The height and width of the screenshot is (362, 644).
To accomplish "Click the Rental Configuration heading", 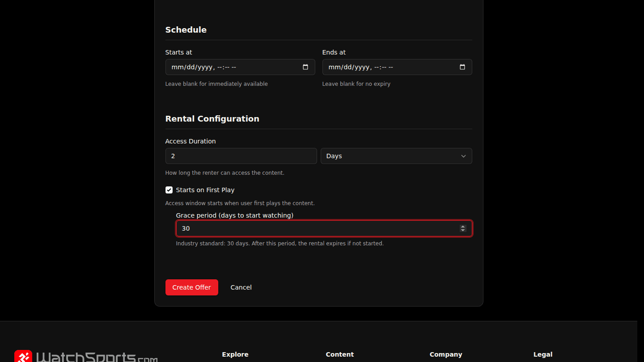I will point(212,119).
